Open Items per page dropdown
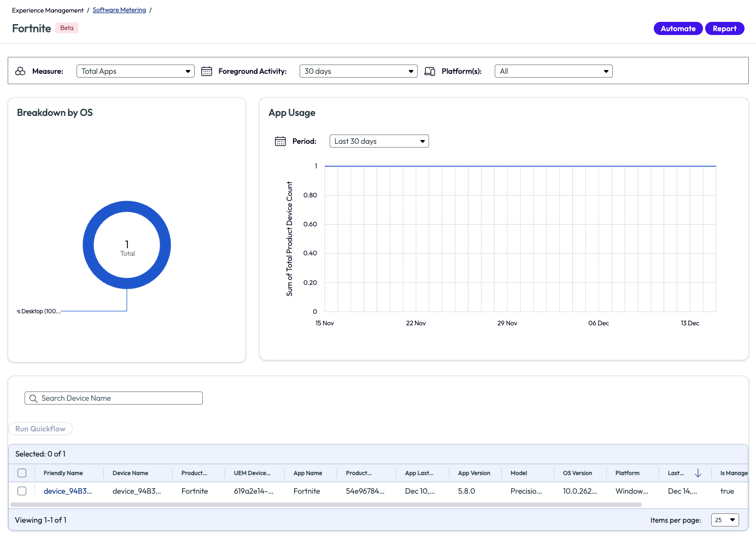 [725, 520]
